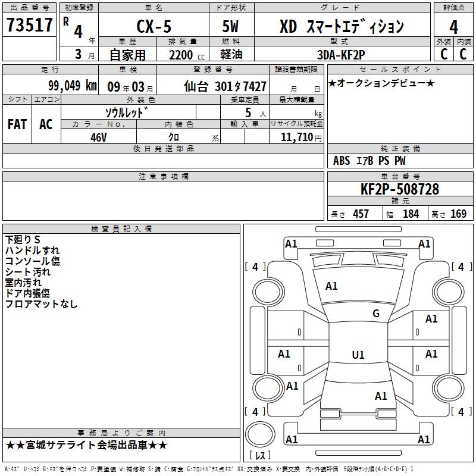Select the chassis number KF2P-508728
The height and width of the screenshot is (476, 476).
pyautogui.click(x=399, y=189)
